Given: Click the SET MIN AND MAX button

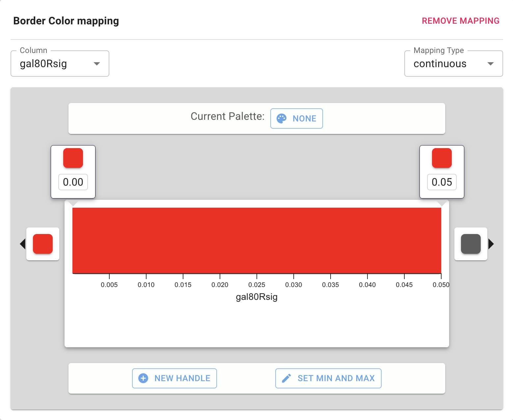Looking at the screenshot, I should pos(328,378).
